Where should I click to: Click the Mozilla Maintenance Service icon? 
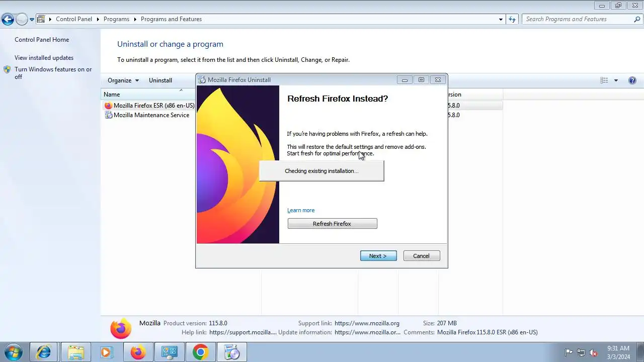click(108, 115)
